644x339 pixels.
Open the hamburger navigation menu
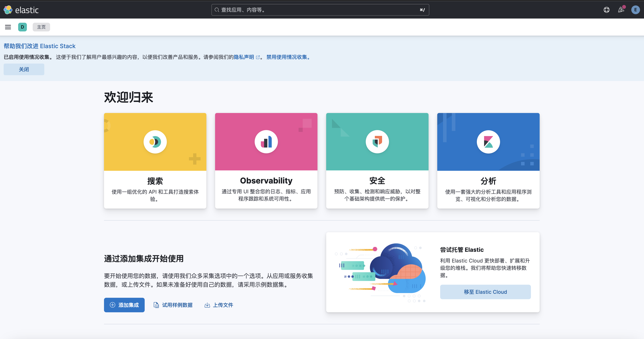coord(8,27)
